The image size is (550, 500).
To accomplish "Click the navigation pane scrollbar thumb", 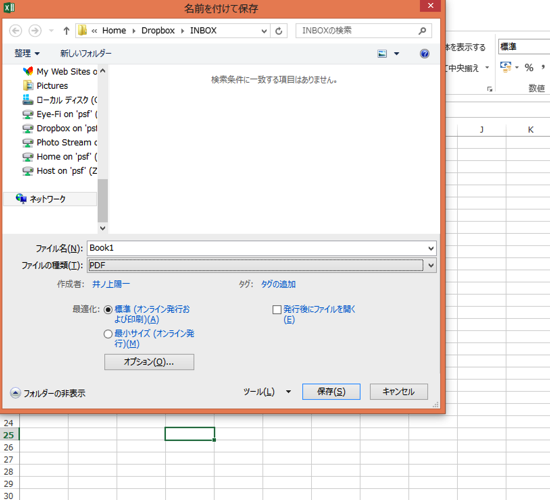I will (x=103, y=200).
